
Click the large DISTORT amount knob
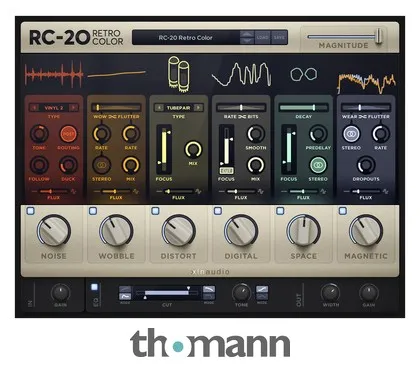coord(179,231)
